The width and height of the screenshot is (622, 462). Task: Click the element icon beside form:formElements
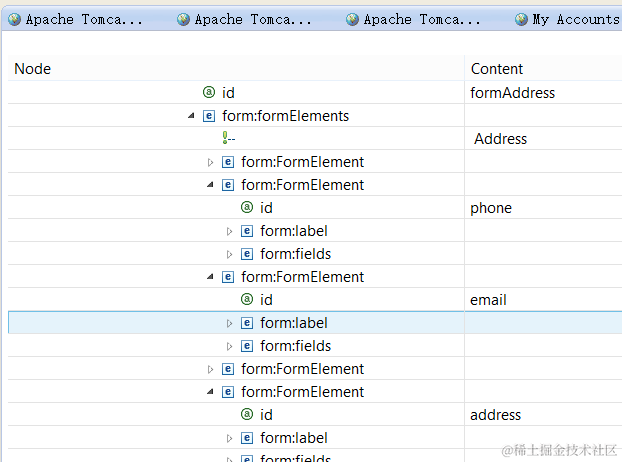click(209, 116)
